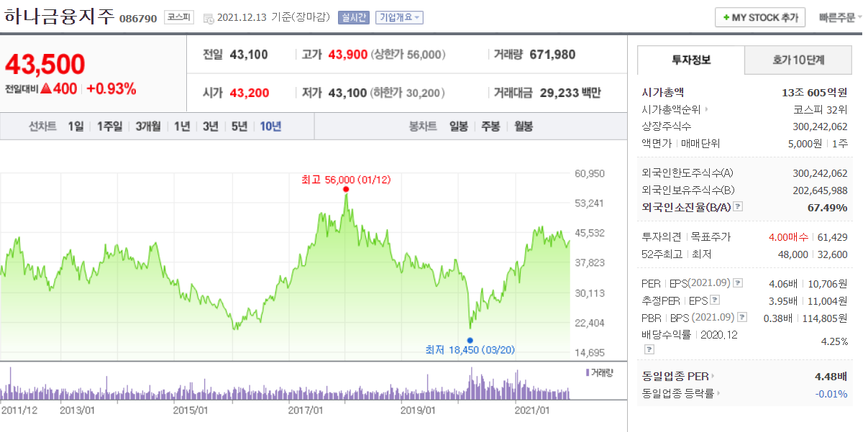Click the 하나금융지주 stock title

[x=60, y=17]
